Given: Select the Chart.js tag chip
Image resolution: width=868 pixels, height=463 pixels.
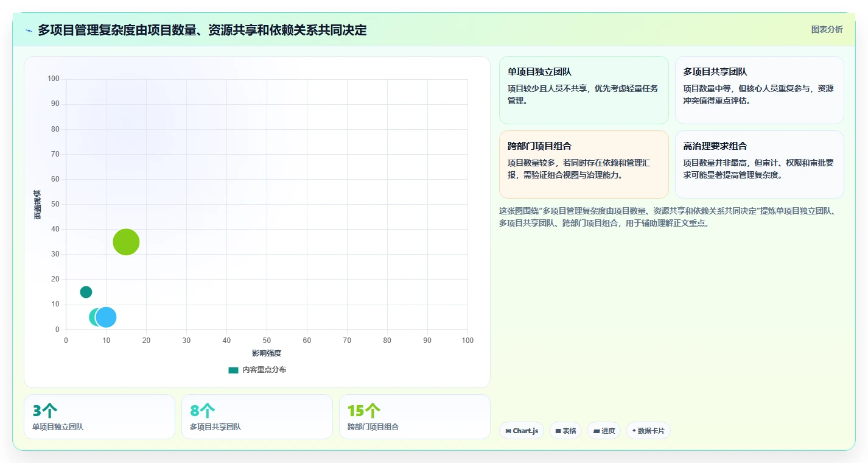Looking at the screenshot, I should pos(522,431).
